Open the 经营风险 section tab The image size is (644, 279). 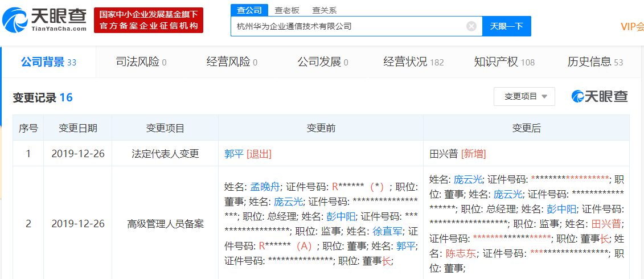click(232, 62)
